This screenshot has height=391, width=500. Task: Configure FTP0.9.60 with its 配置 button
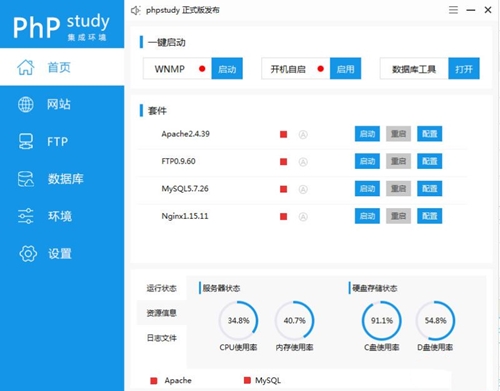tap(430, 161)
